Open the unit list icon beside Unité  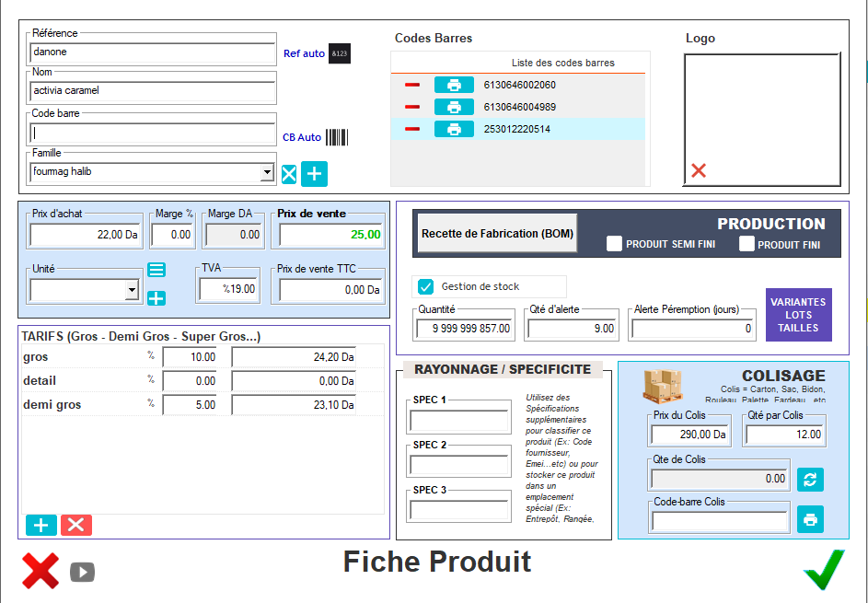[x=156, y=270]
